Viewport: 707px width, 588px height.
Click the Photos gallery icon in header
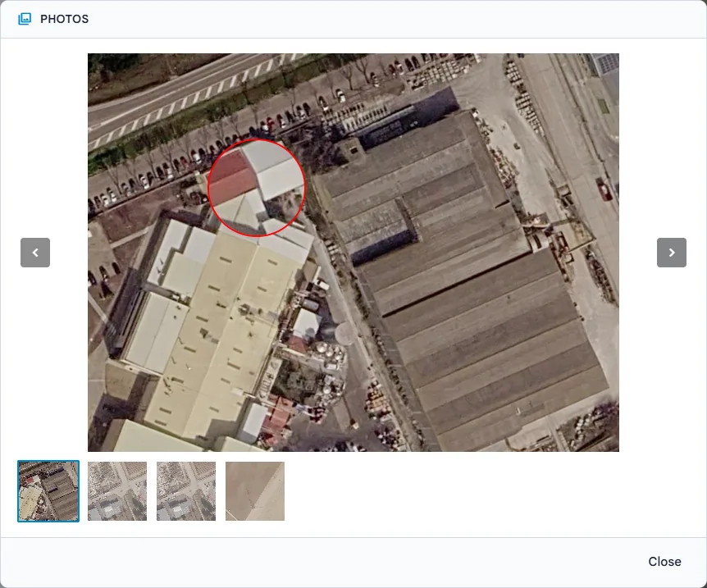[x=25, y=19]
